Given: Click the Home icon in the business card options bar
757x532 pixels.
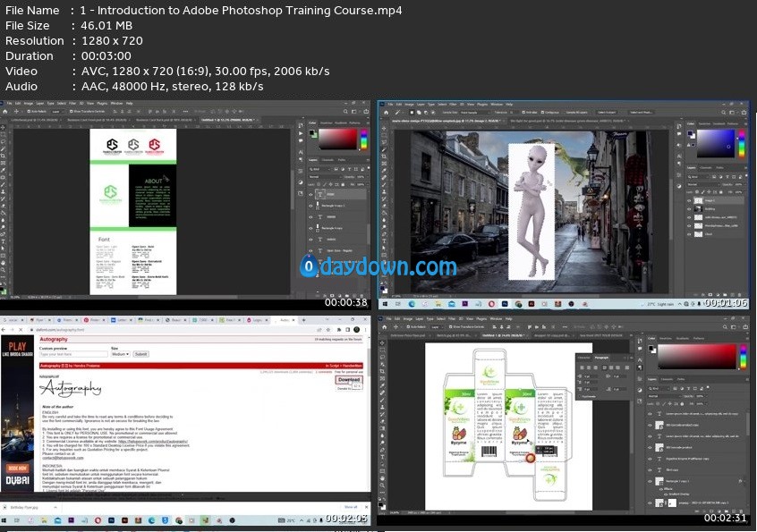Looking at the screenshot, I should pyautogui.click(x=4, y=113).
